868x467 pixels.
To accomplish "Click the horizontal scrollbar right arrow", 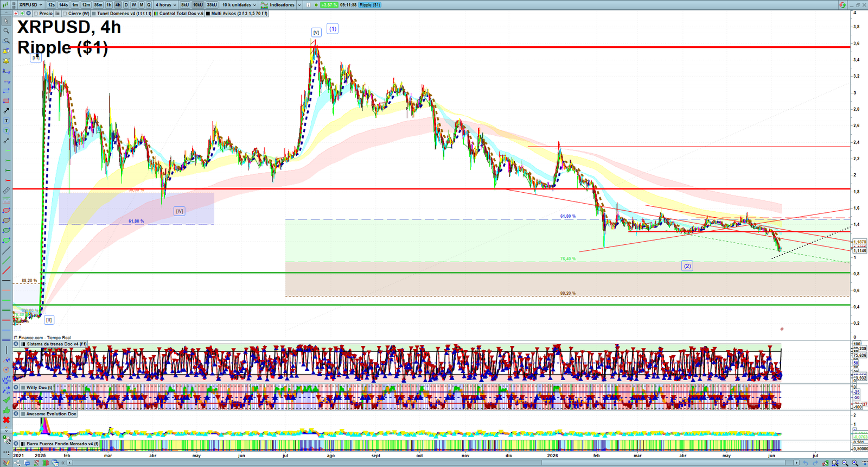I will pos(796,463).
